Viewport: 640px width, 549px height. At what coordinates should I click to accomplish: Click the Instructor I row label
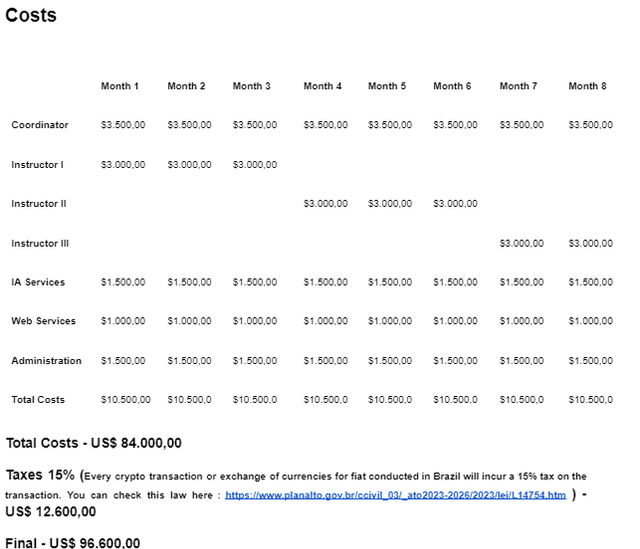37,164
